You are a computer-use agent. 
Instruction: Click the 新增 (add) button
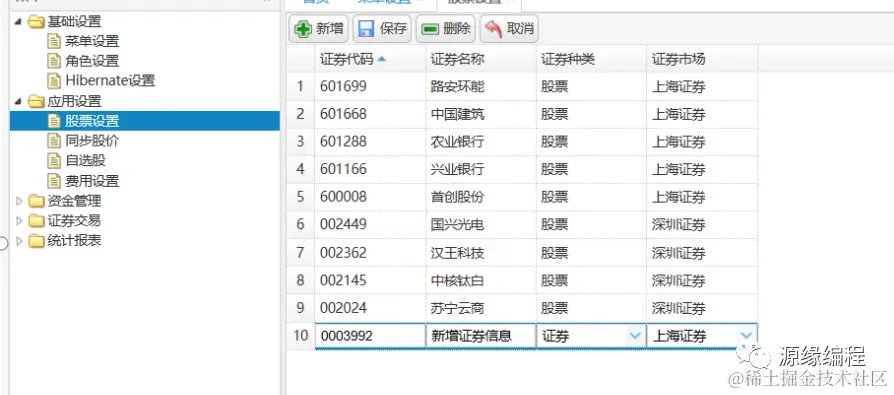(x=319, y=28)
